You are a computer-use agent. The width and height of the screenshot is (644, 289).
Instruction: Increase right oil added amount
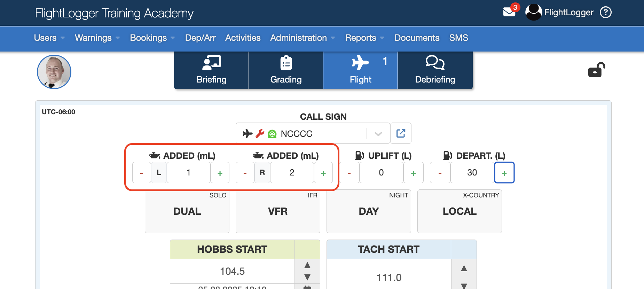(323, 173)
